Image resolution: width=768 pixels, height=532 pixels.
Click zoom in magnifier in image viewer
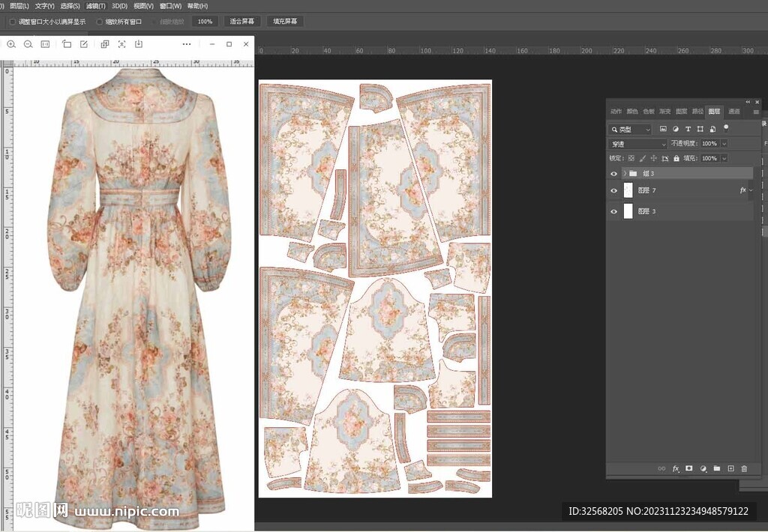coord(11,44)
